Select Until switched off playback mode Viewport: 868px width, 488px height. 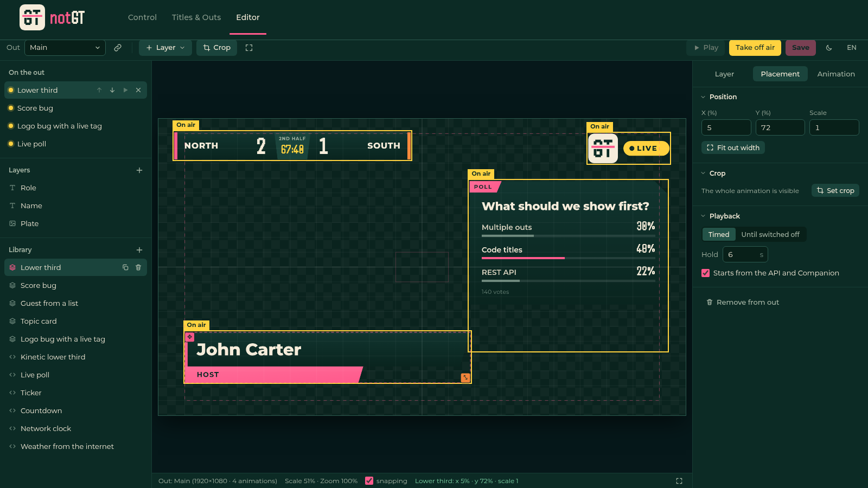click(770, 234)
